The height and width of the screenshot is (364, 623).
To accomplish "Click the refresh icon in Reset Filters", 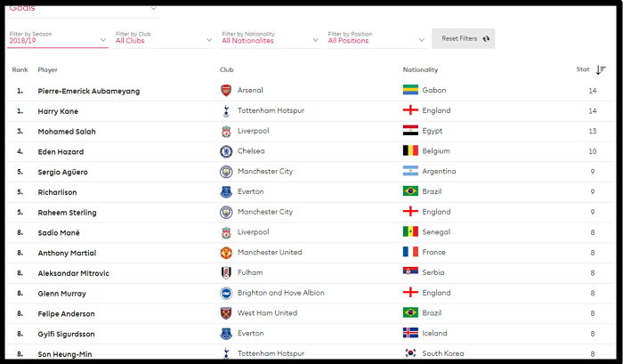I will (x=486, y=39).
